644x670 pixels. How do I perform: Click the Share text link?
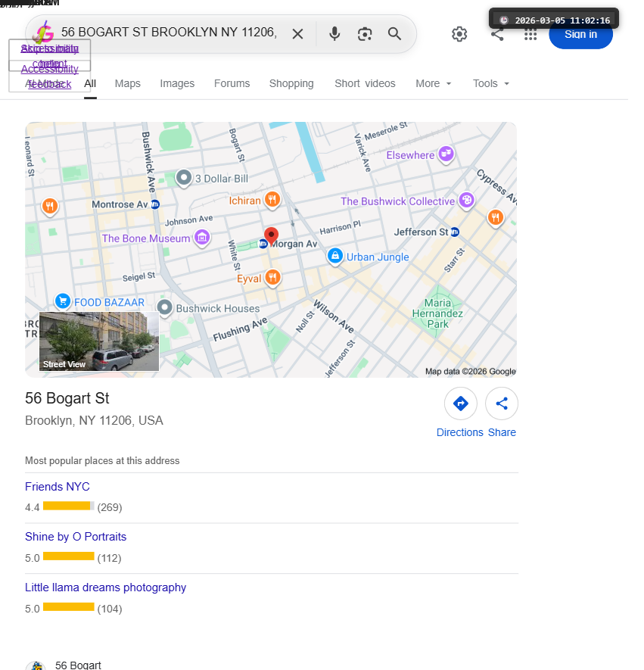(x=502, y=432)
